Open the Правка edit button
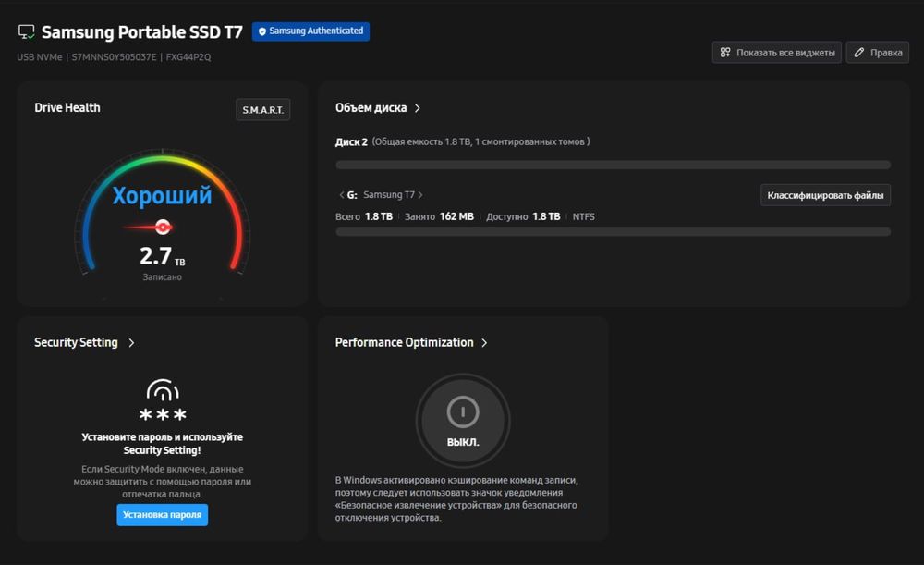 click(878, 53)
